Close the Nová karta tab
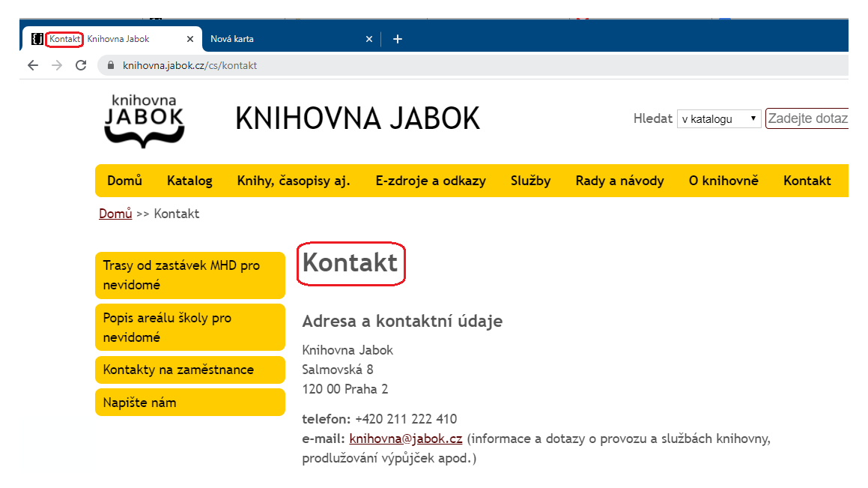Screen dimensions: 868x488 pyautogui.click(x=369, y=39)
